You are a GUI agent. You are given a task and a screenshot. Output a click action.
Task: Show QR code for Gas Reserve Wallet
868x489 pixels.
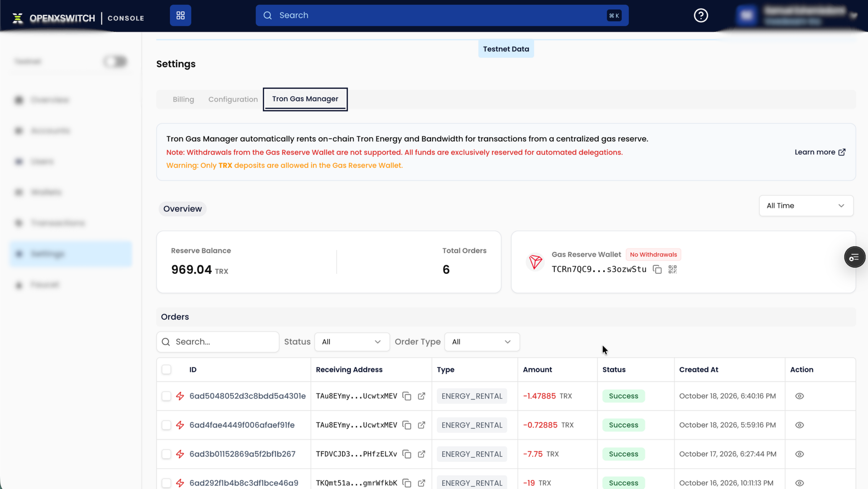click(x=672, y=269)
